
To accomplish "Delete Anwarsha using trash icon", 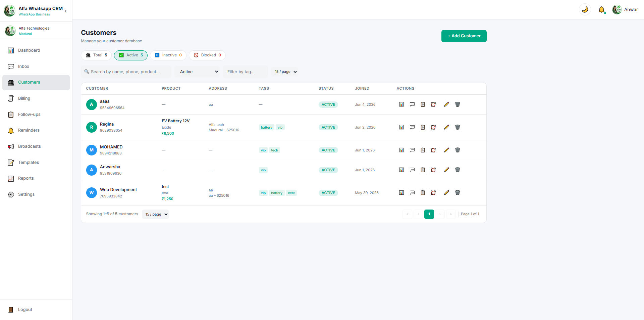I will click(457, 170).
